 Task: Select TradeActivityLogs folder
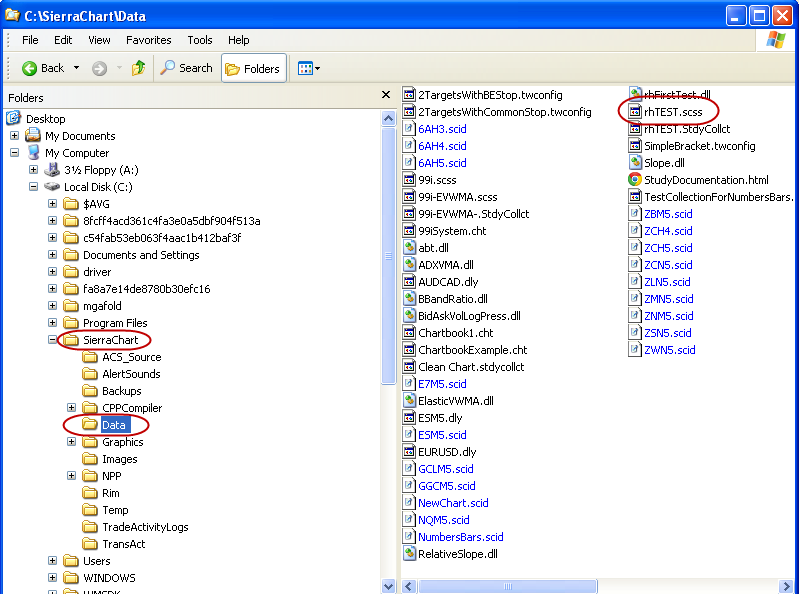[x=145, y=527]
